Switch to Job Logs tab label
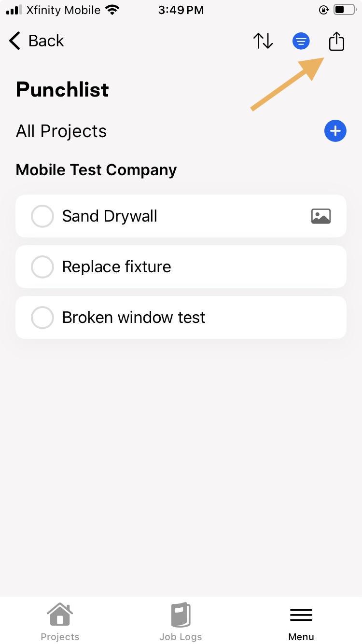The image size is (362, 644). 181,637
